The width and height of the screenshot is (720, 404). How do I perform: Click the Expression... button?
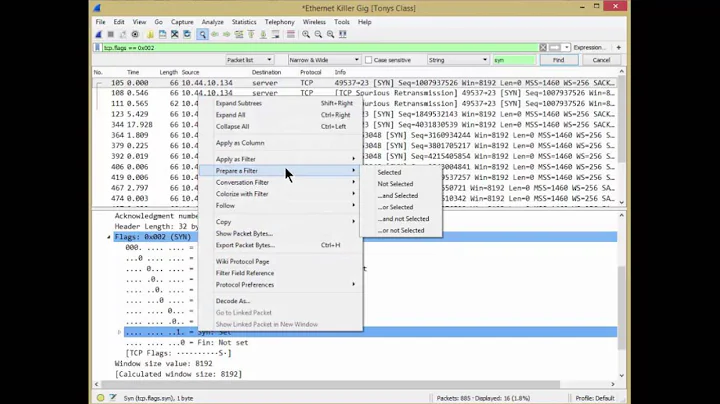tap(589, 47)
